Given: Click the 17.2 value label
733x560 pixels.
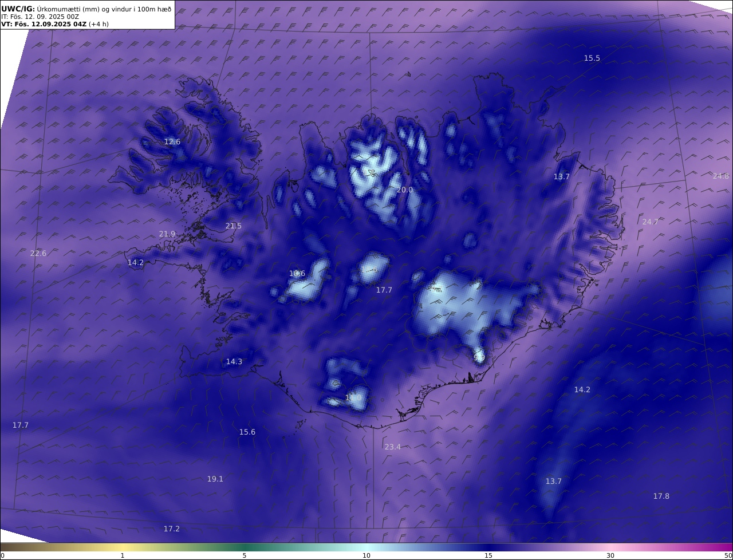Looking at the screenshot, I should (171, 529).
